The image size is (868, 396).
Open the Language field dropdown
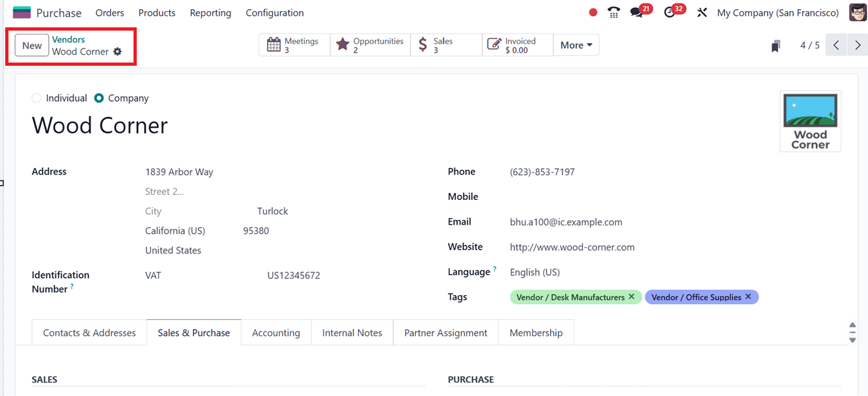coord(533,272)
